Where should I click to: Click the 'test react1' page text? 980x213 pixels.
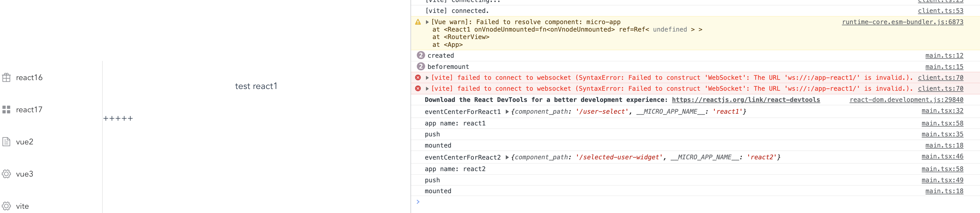point(256,86)
